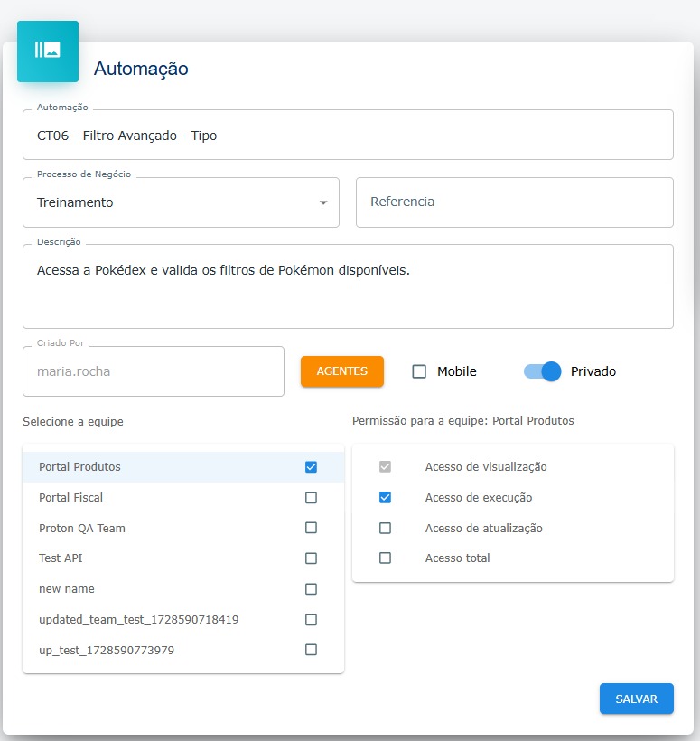This screenshot has width=700, height=741.
Task: Click the Acesso de atualização label
Action: coord(483,528)
